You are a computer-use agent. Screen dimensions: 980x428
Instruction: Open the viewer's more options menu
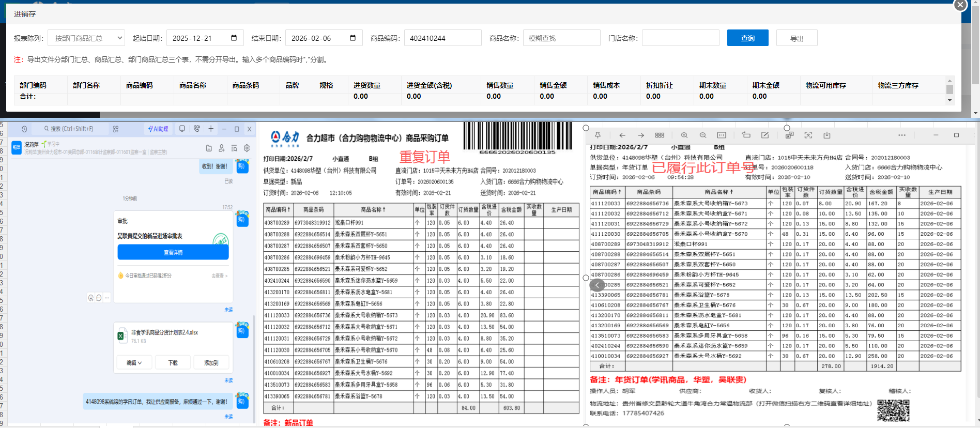click(x=901, y=135)
